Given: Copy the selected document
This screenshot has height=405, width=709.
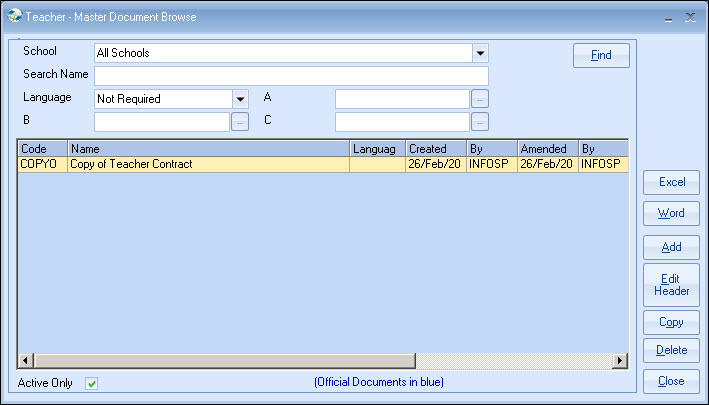Looking at the screenshot, I should [x=671, y=322].
